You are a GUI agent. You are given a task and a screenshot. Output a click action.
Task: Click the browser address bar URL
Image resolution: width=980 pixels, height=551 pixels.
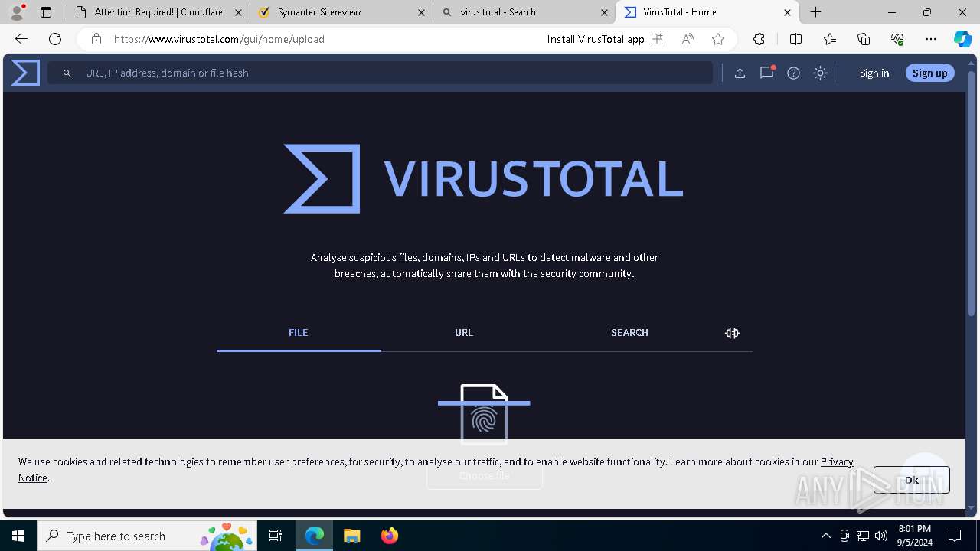219,39
